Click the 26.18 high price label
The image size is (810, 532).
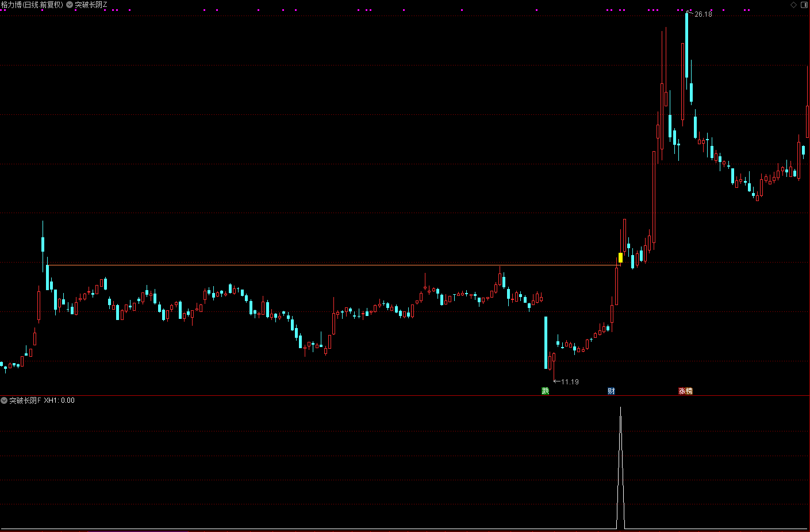point(703,14)
